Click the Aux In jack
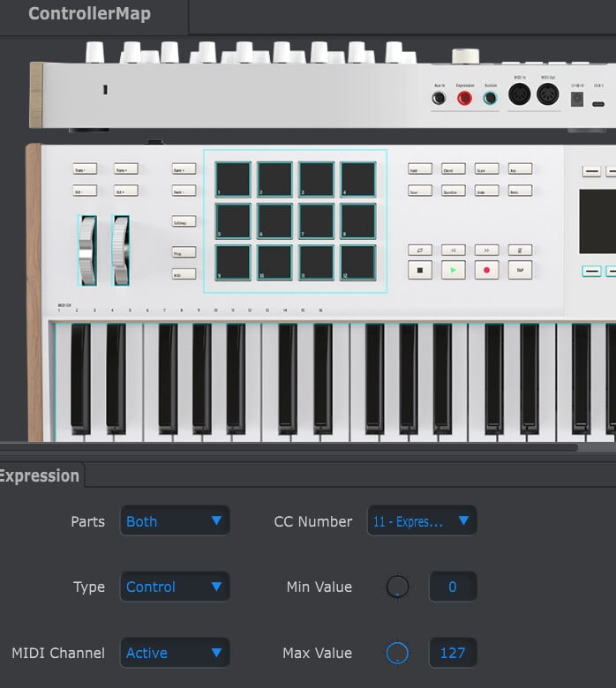This screenshot has height=688, width=616. coord(439,99)
